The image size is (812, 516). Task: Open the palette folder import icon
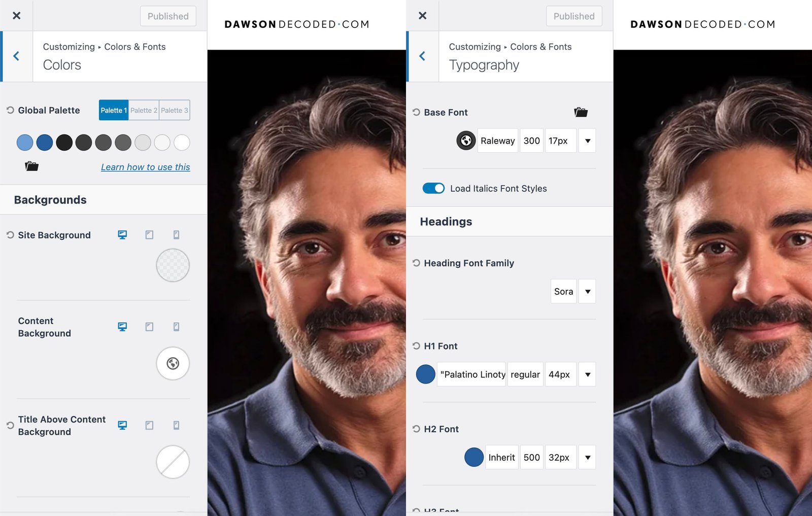tap(31, 166)
